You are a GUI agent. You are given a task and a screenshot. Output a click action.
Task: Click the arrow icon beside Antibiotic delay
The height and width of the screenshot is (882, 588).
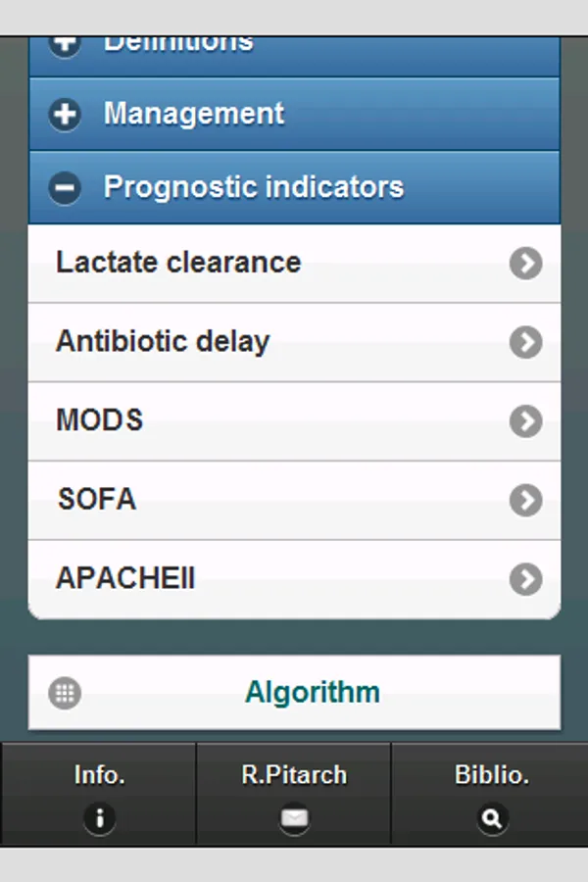click(525, 342)
